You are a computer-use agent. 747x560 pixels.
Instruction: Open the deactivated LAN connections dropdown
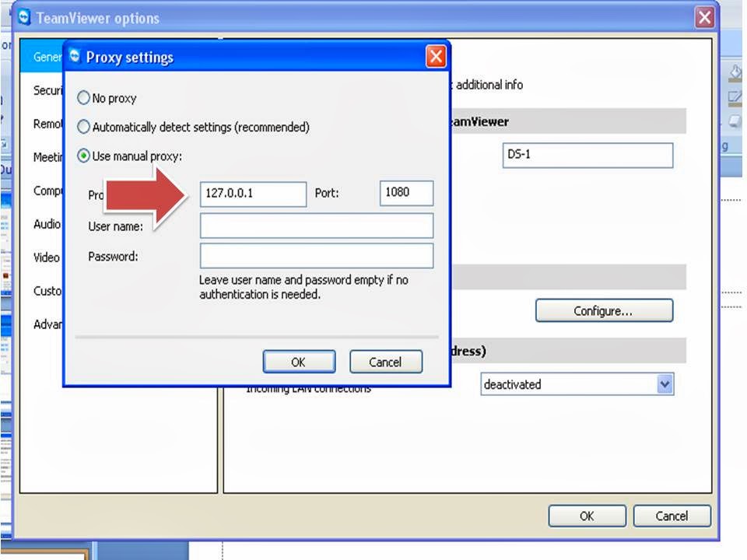577,383
